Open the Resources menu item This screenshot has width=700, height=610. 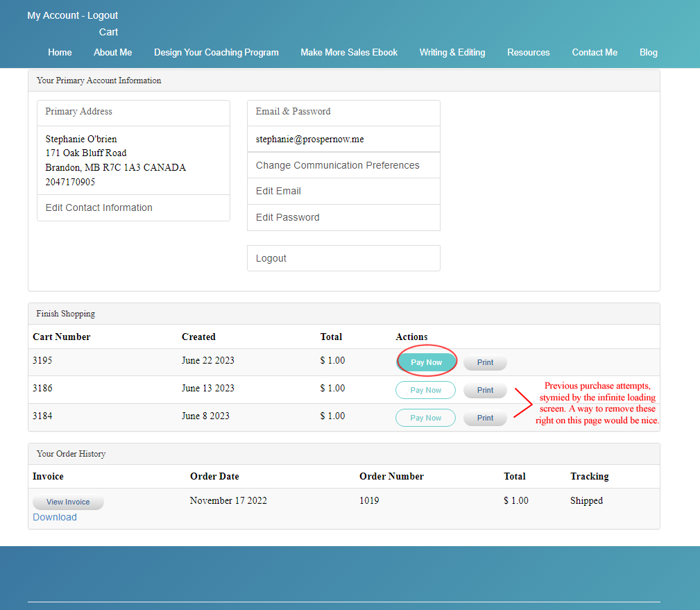[529, 52]
